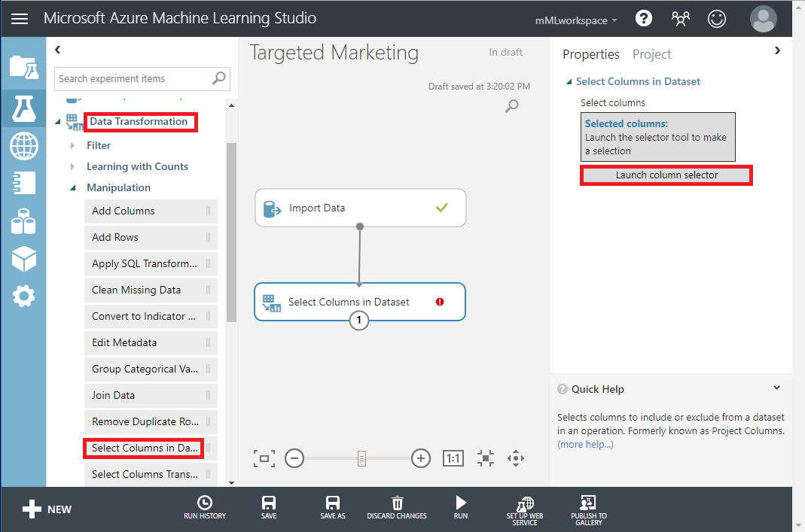Click the Search experiment items field
Viewport: 805px width, 532px height.
pos(134,78)
